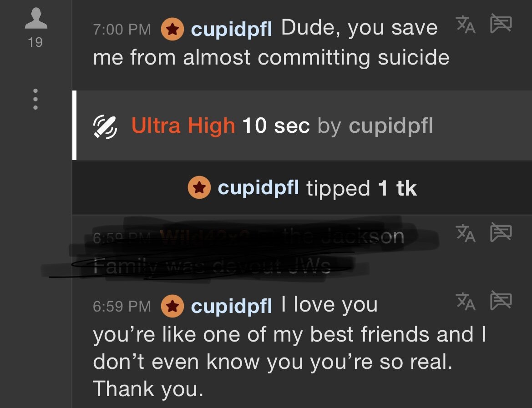Click the viewer count 19
The width and height of the screenshot is (532, 408).
(35, 42)
